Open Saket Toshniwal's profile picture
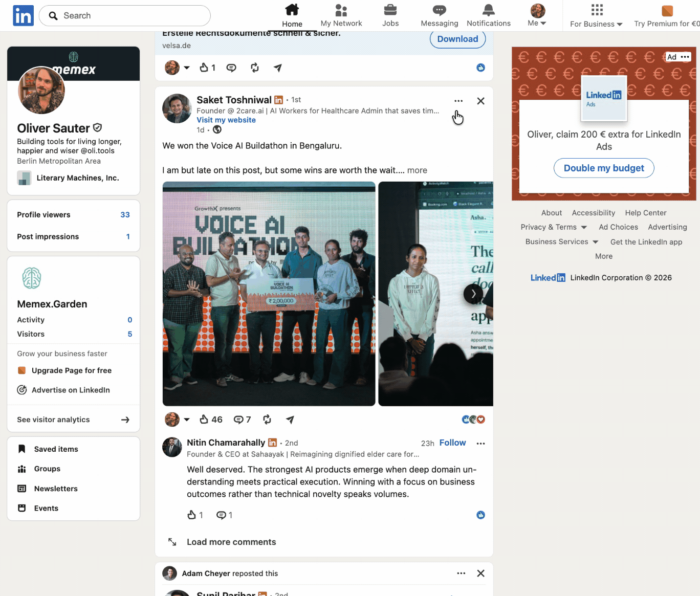The width and height of the screenshot is (700, 596). [x=177, y=108]
